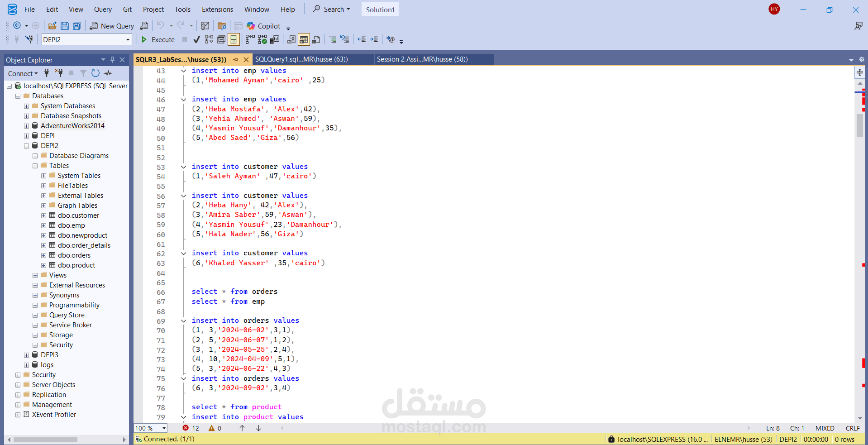Close the Object Explorer panel

coord(122,59)
